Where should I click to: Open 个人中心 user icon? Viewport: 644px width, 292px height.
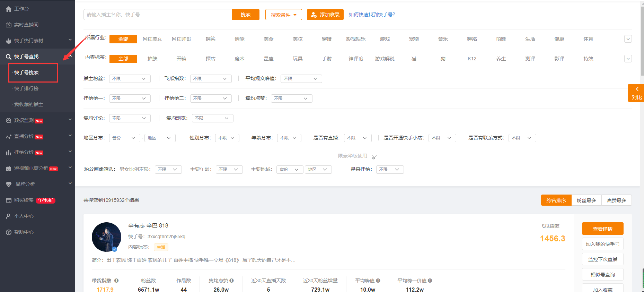pyautogui.click(x=9, y=216)
